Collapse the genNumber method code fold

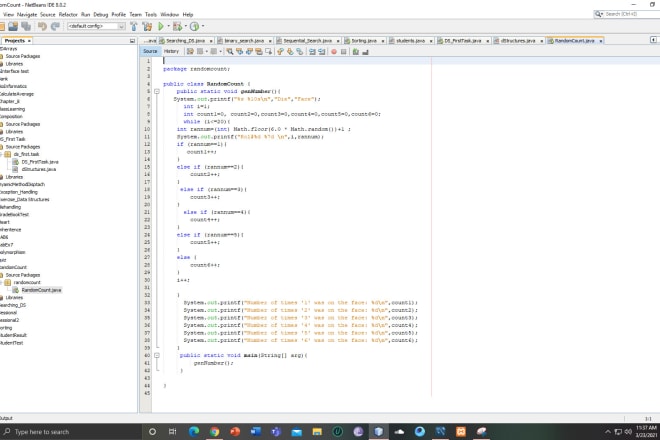point(157,90)
